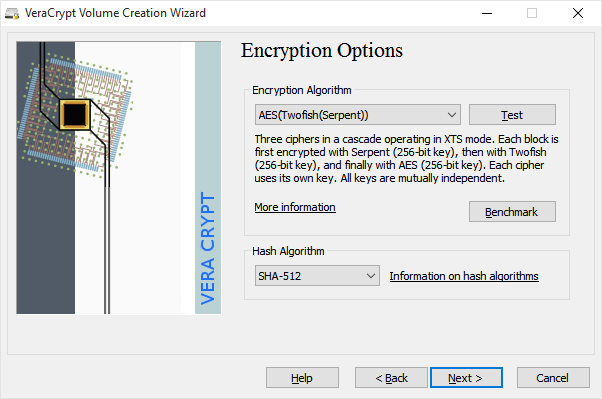
Task: Open the Hash Algorithm SHA-512 dropdown
Action: tap(317, 275)
